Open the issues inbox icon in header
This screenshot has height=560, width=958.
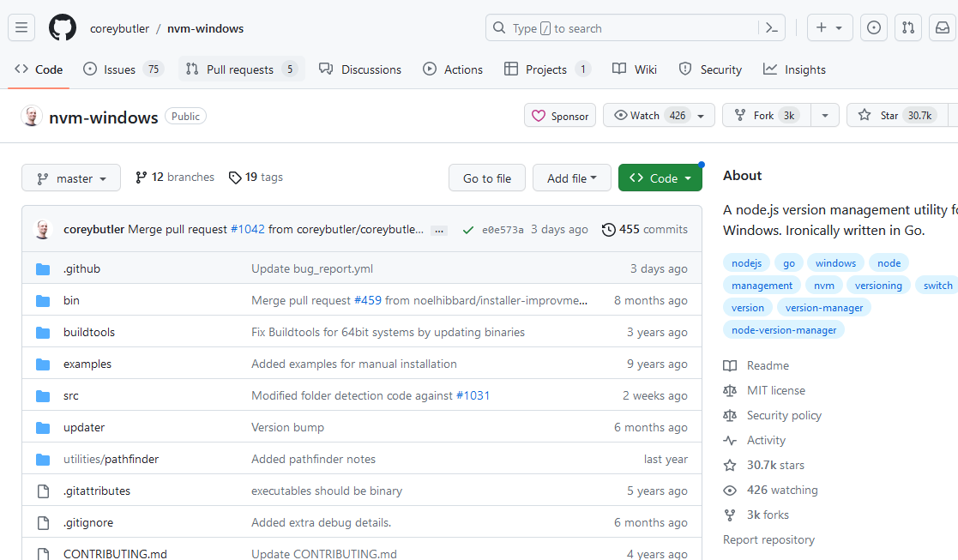(874, 28)
